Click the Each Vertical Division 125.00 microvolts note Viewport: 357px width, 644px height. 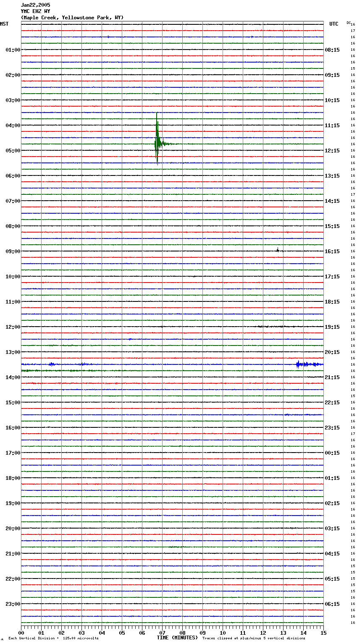click(53, 639)
